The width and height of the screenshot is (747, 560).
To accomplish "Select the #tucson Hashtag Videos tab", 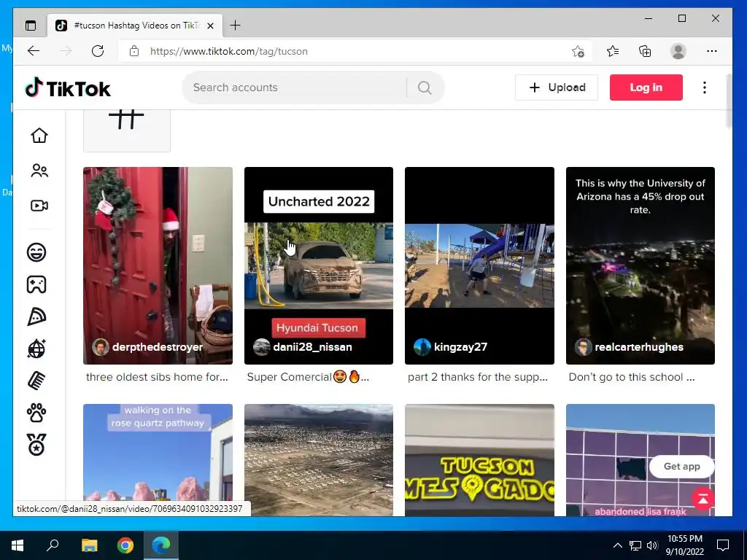I will click(135, 26).
